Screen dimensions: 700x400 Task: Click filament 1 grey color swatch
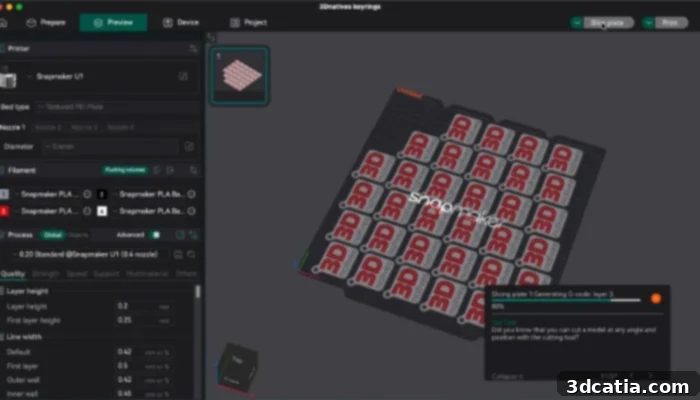pos(4,194)
